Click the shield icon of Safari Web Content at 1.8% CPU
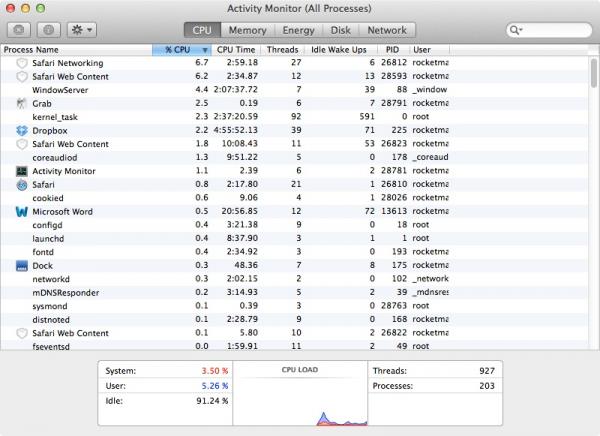 pyautogui.click(x=22, y=144)
